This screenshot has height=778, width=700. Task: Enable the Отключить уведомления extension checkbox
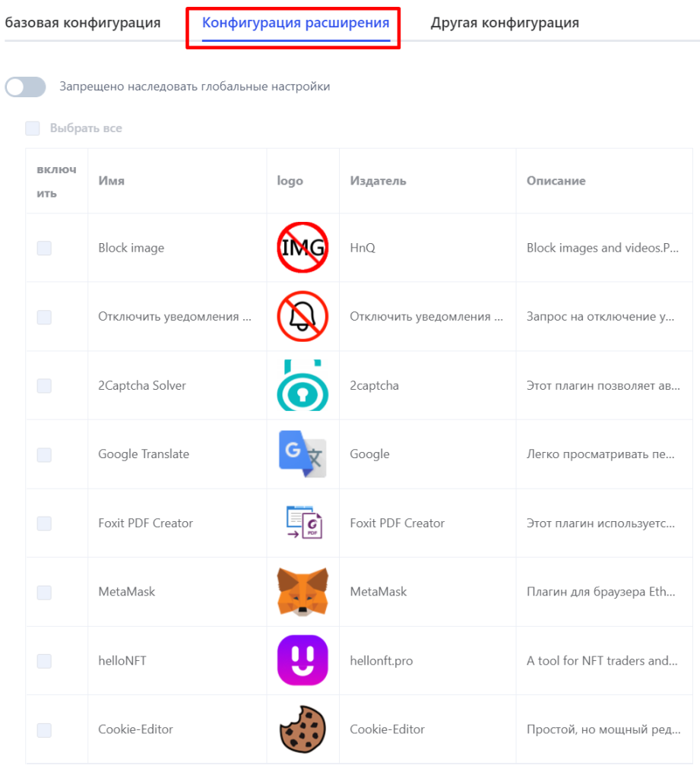coord(44,317)
